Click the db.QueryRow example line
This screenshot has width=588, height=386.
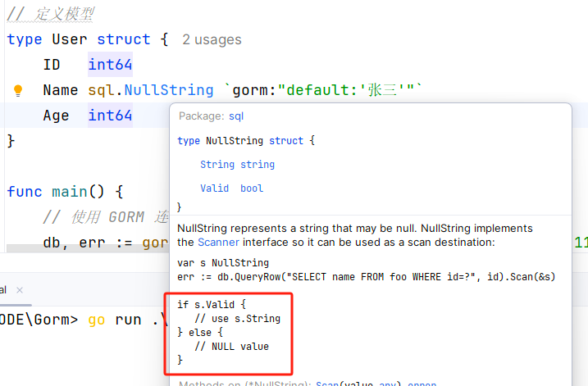[366, 277]
